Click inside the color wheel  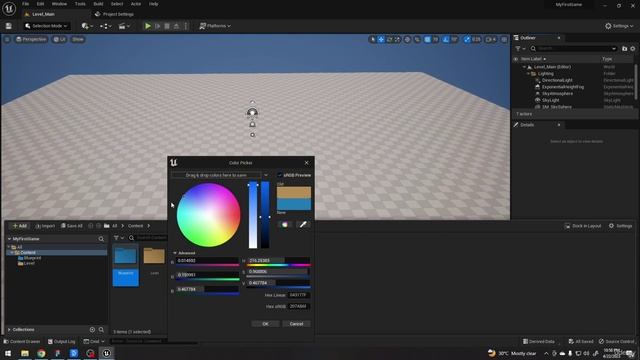tap(208, 215)
